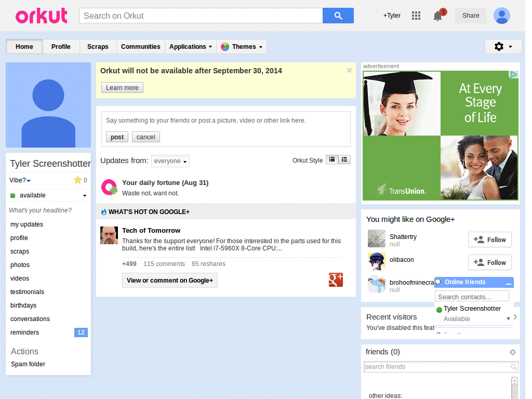Open reminders sidebar link
The width and height of the screenshot is (532, 399).
(x=25, y=332)
